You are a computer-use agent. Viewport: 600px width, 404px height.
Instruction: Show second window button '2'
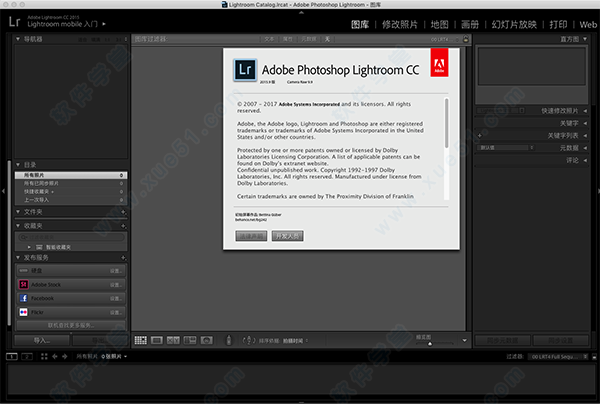coord(27,357)
